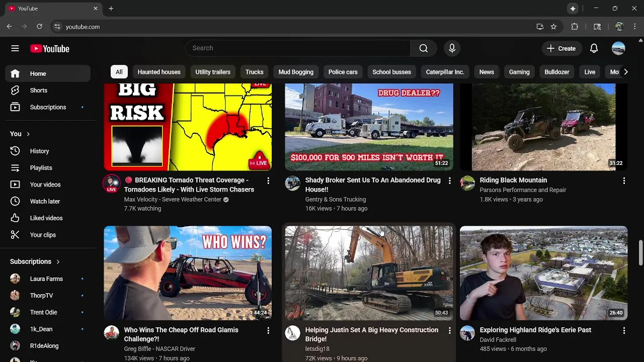
Task: Select the News chip
Action: tap(487, 72)
